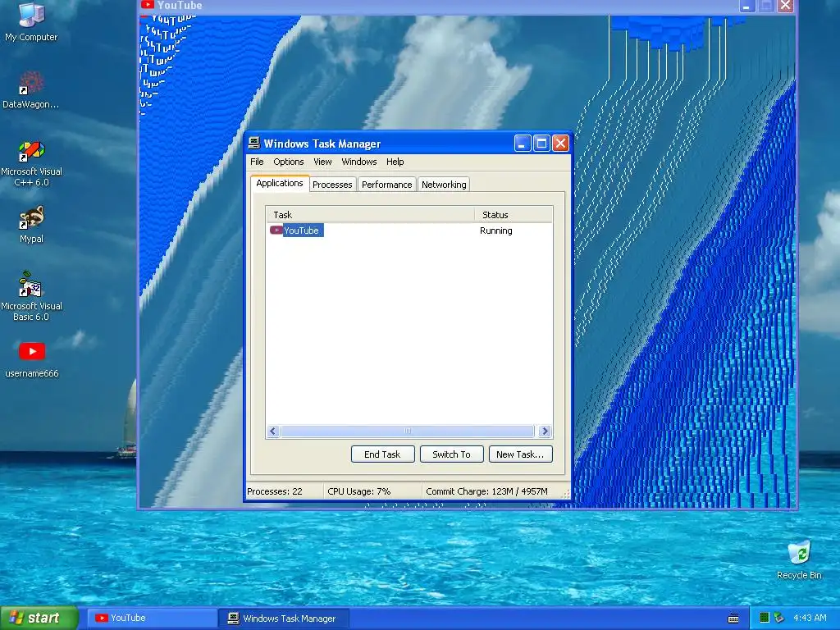Click the Task Manager title bar icon
The width and height of the screenshot is (840, 630).
click(x=254, y=143)
